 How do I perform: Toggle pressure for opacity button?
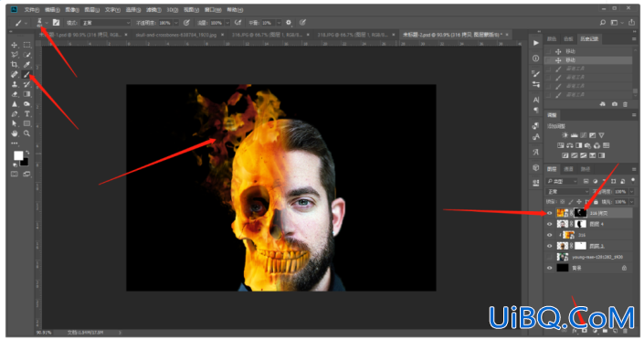186,23
